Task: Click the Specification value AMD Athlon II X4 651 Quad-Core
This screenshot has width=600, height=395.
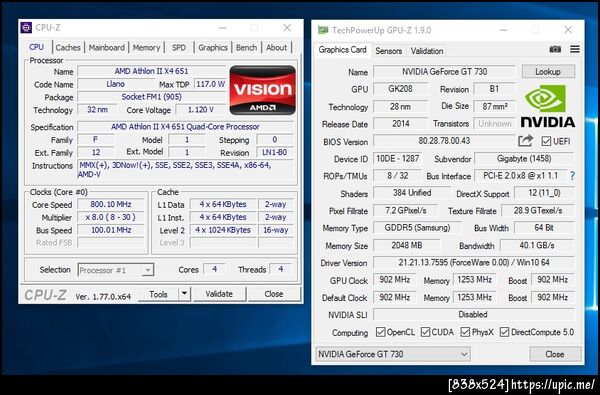Action: click(x=185, y=127)
